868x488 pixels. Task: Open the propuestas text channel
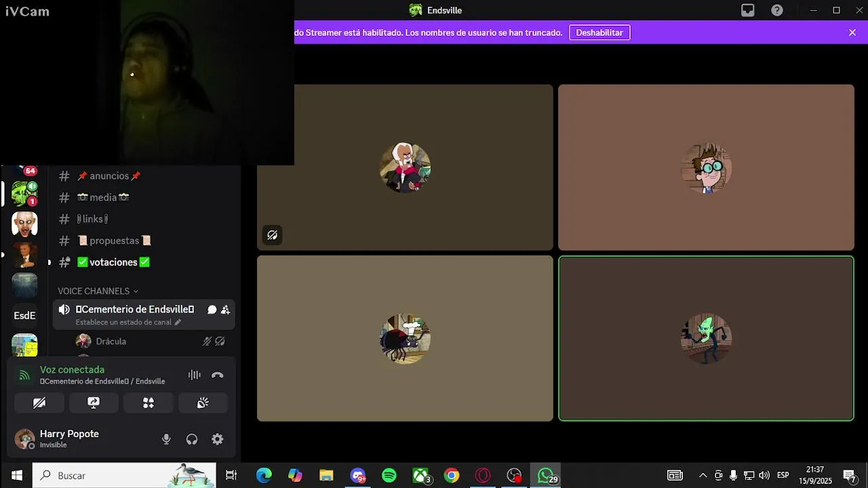click(113, 241)
